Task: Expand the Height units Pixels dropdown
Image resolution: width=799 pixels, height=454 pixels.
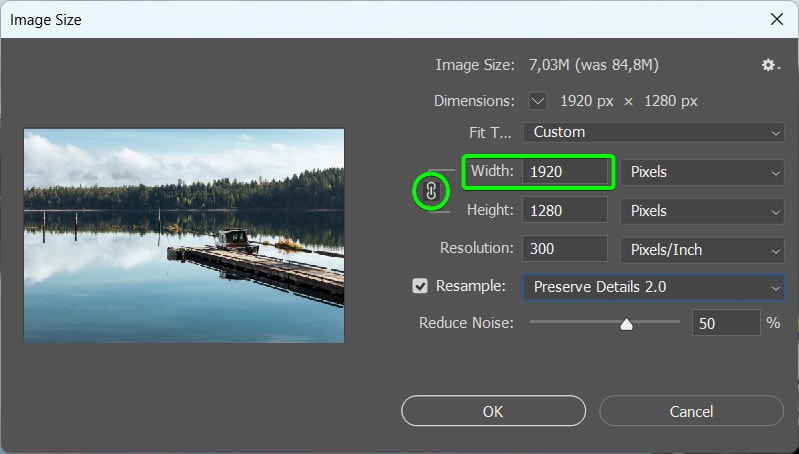Action: coord(702,211)
